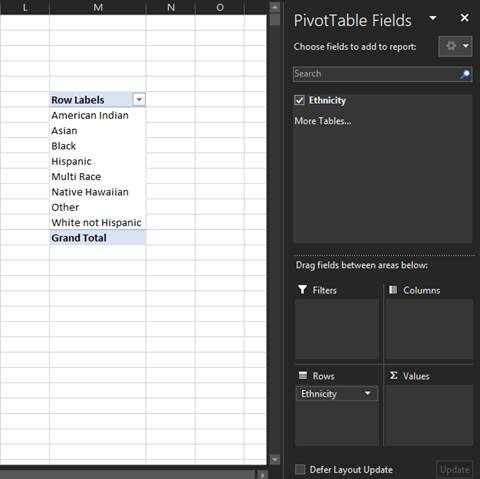
Task: Select the "White not Hispanic" cell
Action: pyautogui.click(x=98, y=222)
